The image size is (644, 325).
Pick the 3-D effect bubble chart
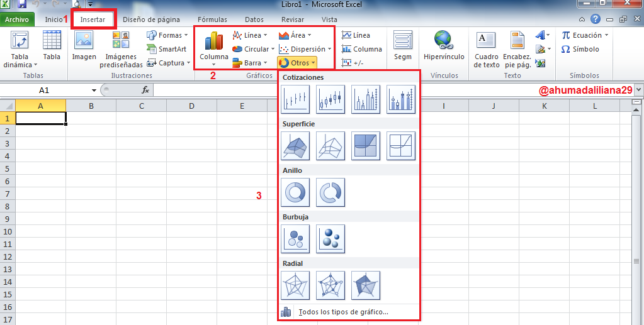tap(330, 239)
